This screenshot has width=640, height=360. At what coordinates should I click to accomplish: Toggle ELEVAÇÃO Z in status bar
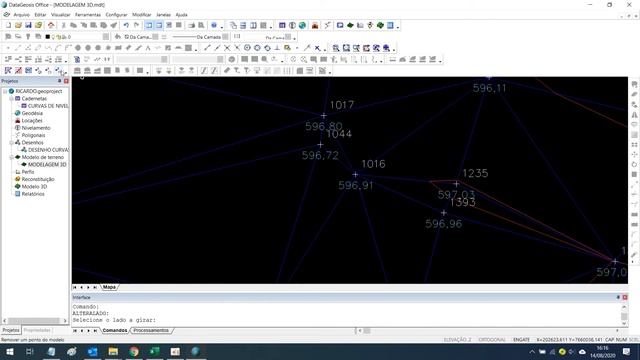tap(458, 340)
